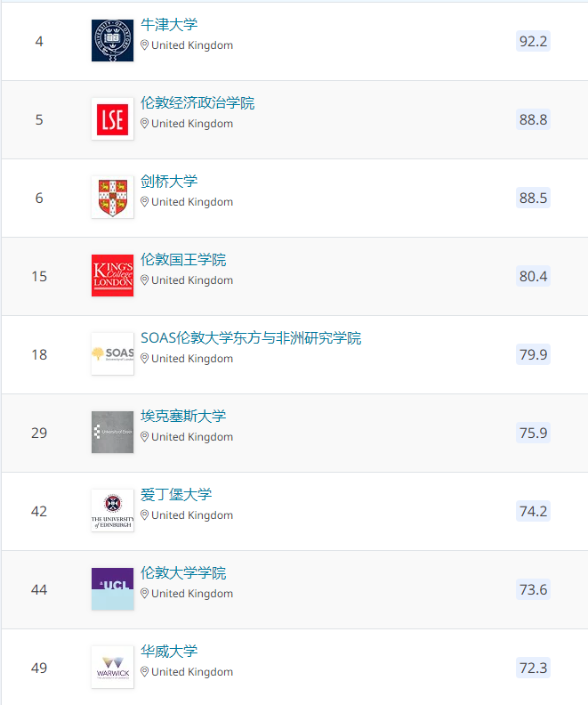Click the Oxford University crest logo
Viewport: 588px width, 705px height.
point(112,41)
